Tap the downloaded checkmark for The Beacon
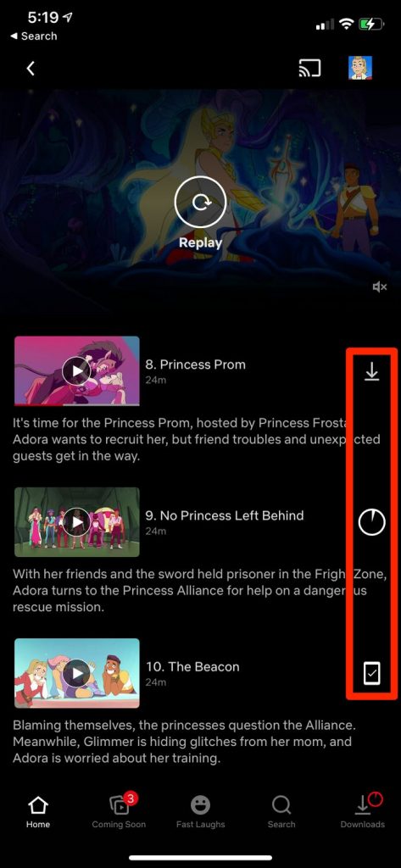The height and width of the screenshot is (868, 401). click(371, 673)
